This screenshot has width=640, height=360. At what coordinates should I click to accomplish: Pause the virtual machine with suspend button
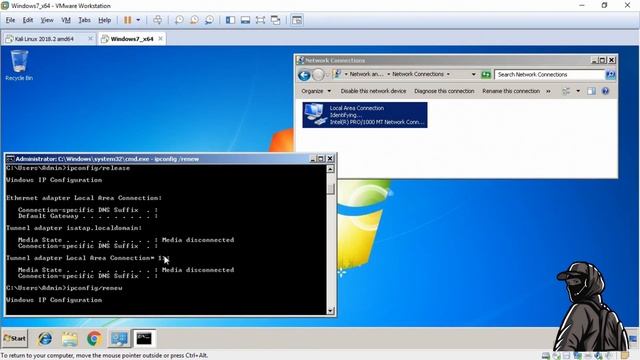(x=128, y=20)
